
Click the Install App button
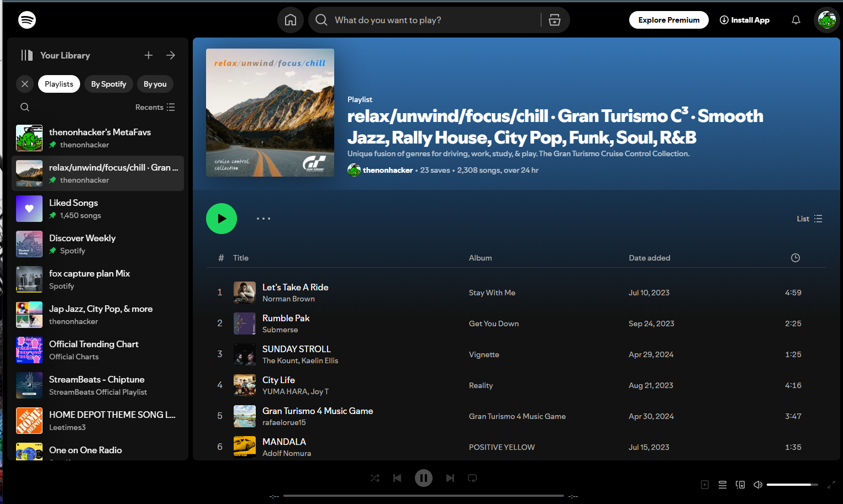[745, 20]
